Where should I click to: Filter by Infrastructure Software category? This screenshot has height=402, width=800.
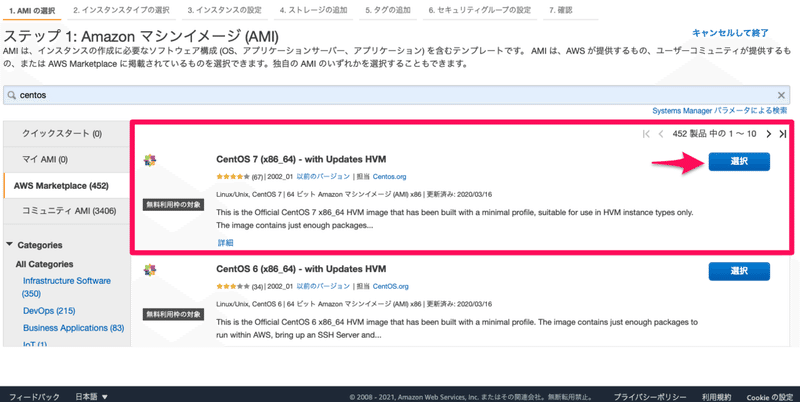tap(66, 287)
